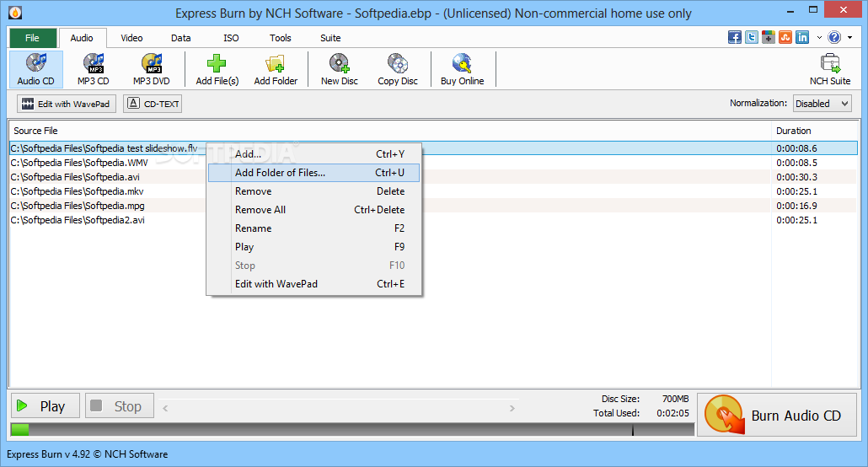Click the Burn Audio CD button
868x467 pixels.
pyautogui.click(x=778, y=415)
